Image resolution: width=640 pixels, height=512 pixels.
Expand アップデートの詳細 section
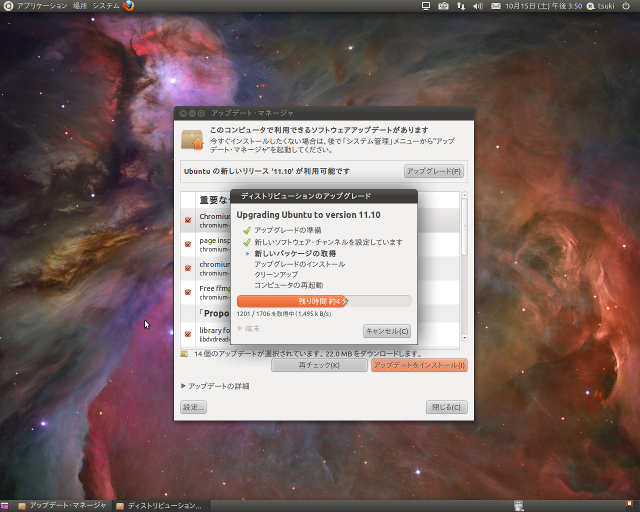(x=215, y=386)
